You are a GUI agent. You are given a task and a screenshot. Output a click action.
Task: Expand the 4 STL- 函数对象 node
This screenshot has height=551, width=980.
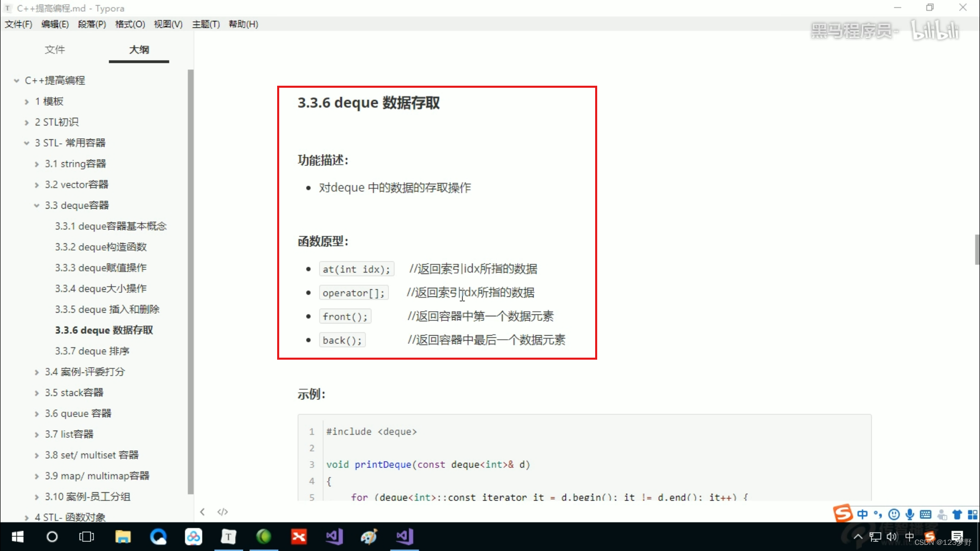pyautogui.click(x=27, y=517)
